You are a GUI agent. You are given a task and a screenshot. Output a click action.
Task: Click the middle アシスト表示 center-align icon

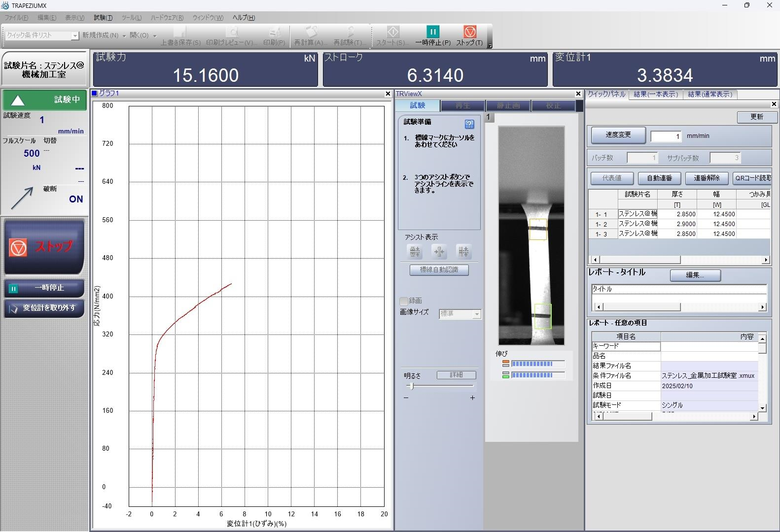[439, 252]
